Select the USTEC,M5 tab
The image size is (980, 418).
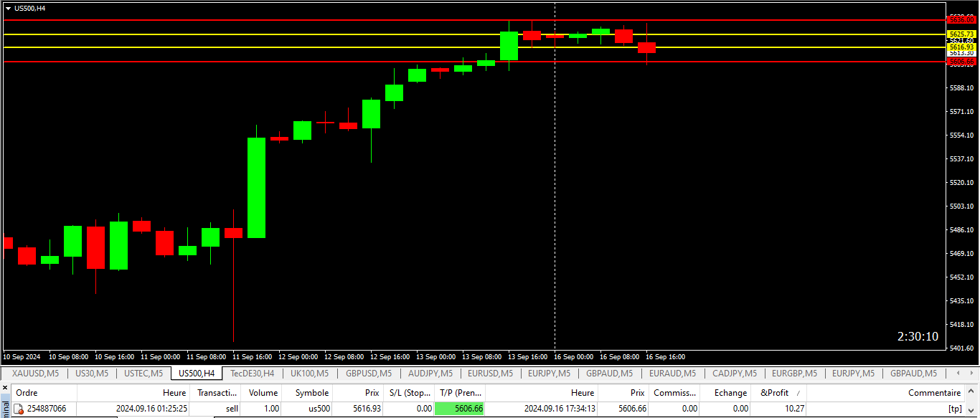143,374
